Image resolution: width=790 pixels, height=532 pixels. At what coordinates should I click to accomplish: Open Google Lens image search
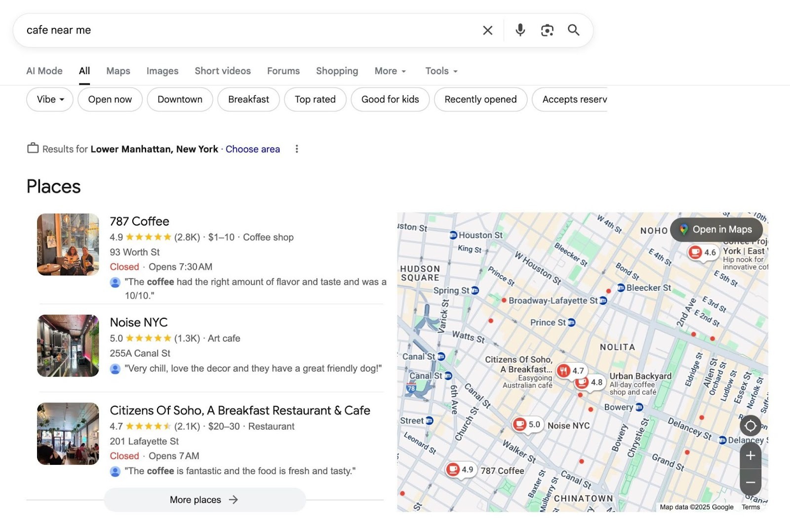coord(547,30)
